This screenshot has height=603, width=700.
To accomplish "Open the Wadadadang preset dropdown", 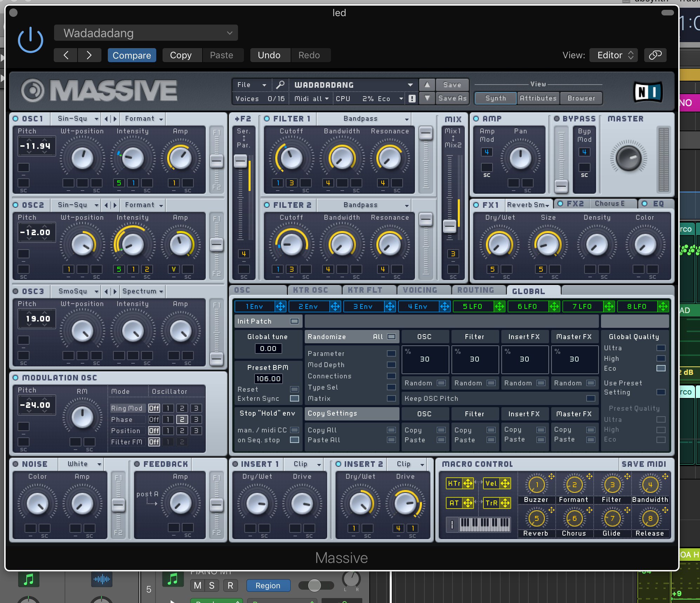I will coord(146,33).
